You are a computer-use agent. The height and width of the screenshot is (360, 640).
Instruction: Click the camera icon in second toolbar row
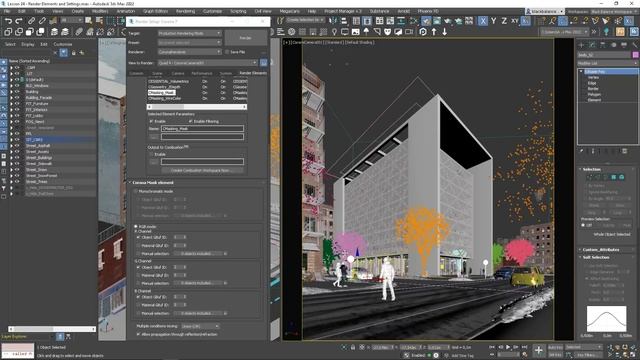tap(409, 31)
